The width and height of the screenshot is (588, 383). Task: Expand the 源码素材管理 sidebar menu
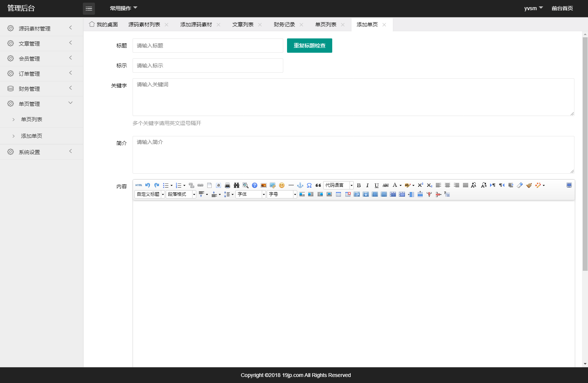[41, 29]
